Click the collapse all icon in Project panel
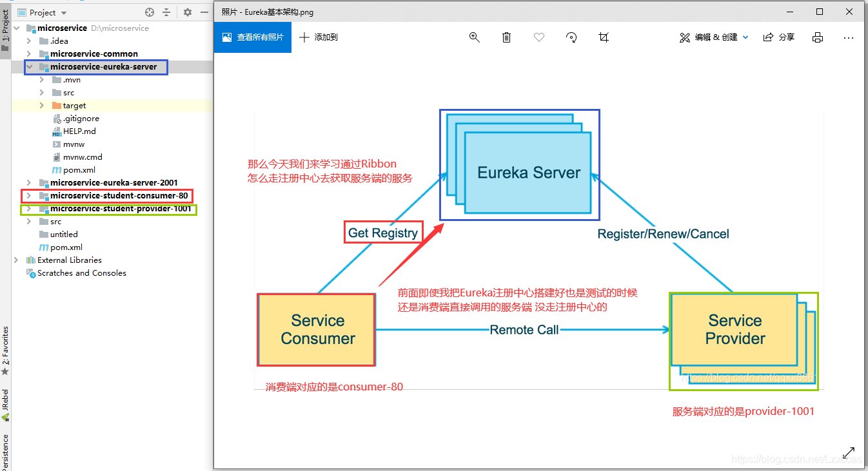This screenshot has height=471, width=868. [x=166, y=12]
